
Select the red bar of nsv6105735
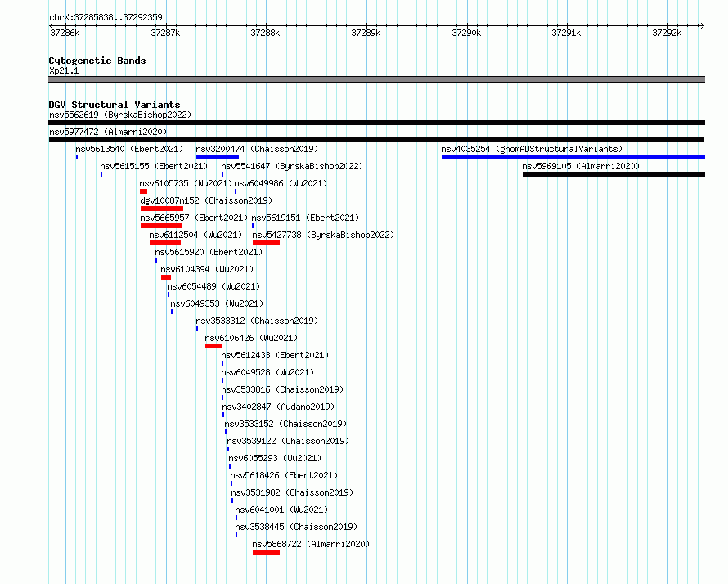[x=143, y=191]
